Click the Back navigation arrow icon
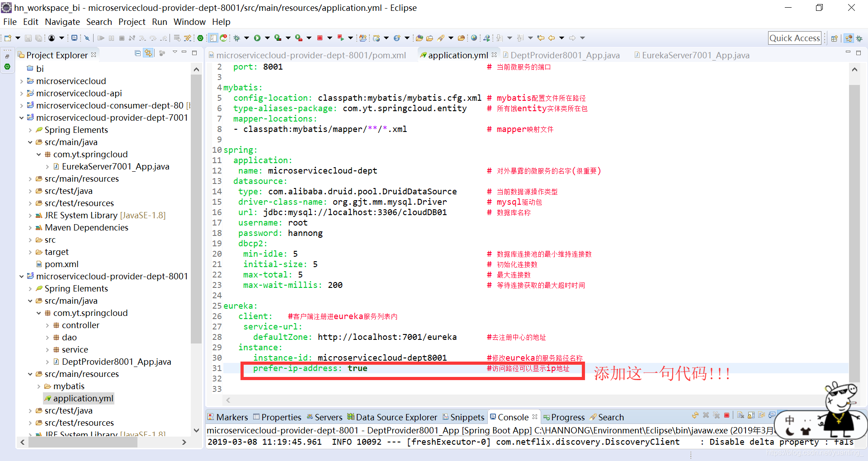This screenshot has width=868, height=461. click(552, 38)
